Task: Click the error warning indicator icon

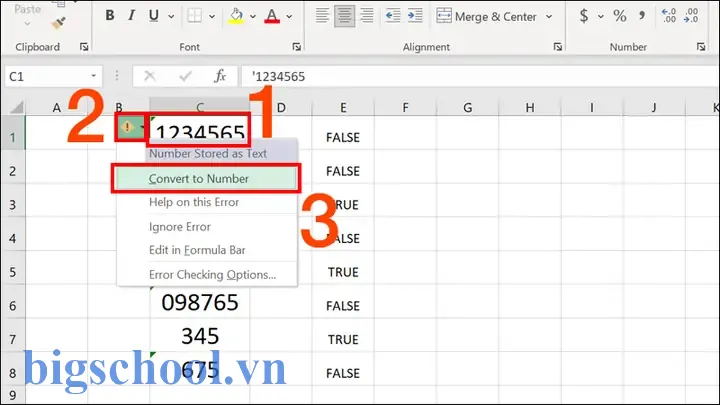Action: (127, 127)
